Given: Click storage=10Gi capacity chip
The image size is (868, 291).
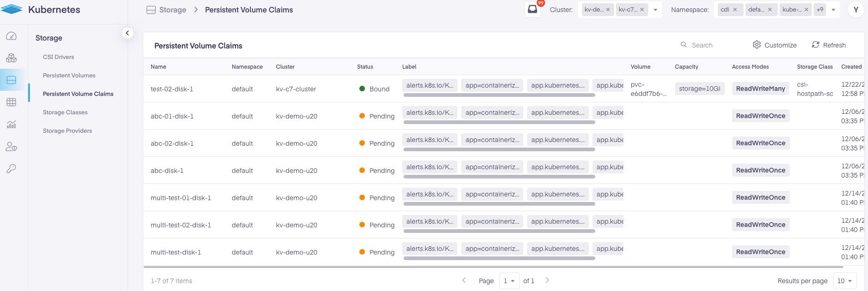Looking at the screenshot, I should [x=699, y=89].
